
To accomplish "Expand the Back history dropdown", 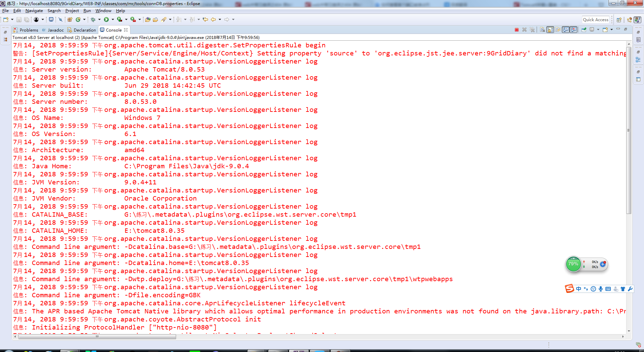I will [220, 19].
